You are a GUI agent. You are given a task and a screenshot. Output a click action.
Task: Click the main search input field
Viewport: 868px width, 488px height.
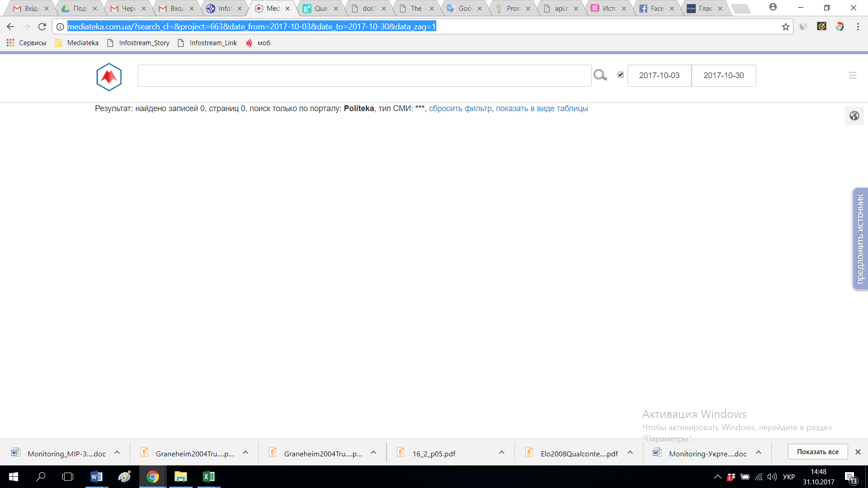[364, 75]
